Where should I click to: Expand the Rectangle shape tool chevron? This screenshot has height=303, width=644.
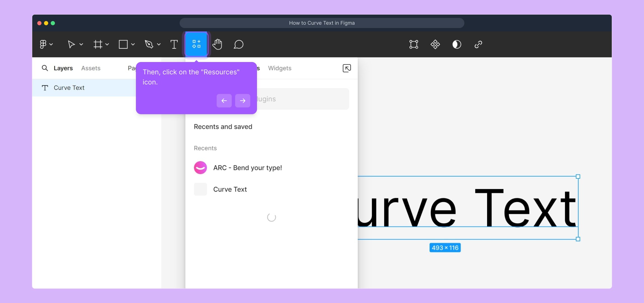point(133,44)
